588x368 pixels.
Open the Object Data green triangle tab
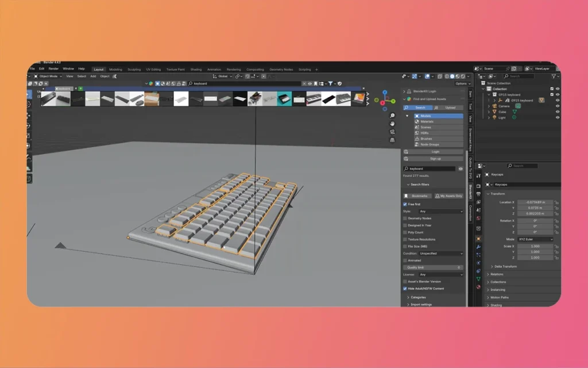tap(478, 279)
